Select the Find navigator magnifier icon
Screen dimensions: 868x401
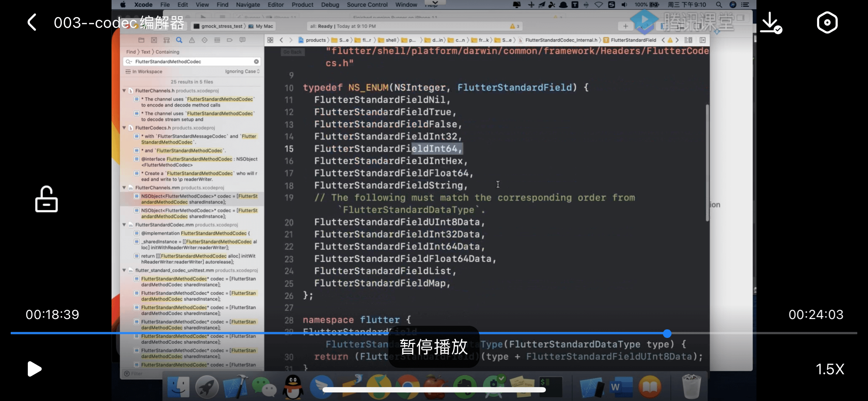(x=179, y=40)
